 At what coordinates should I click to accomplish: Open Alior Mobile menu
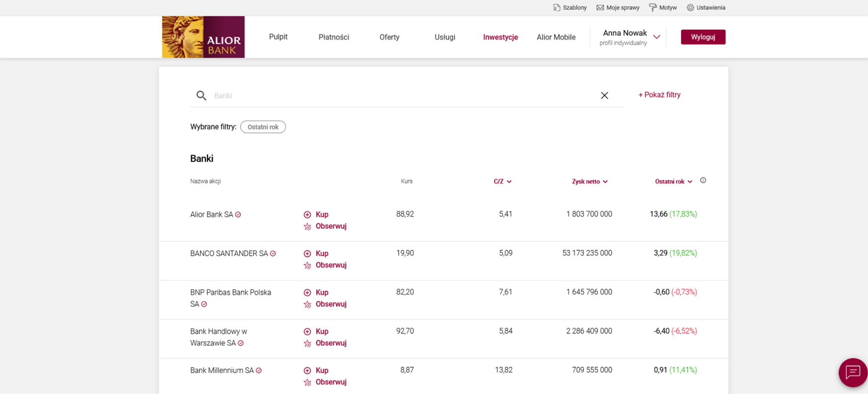click(x=556, y=37)
